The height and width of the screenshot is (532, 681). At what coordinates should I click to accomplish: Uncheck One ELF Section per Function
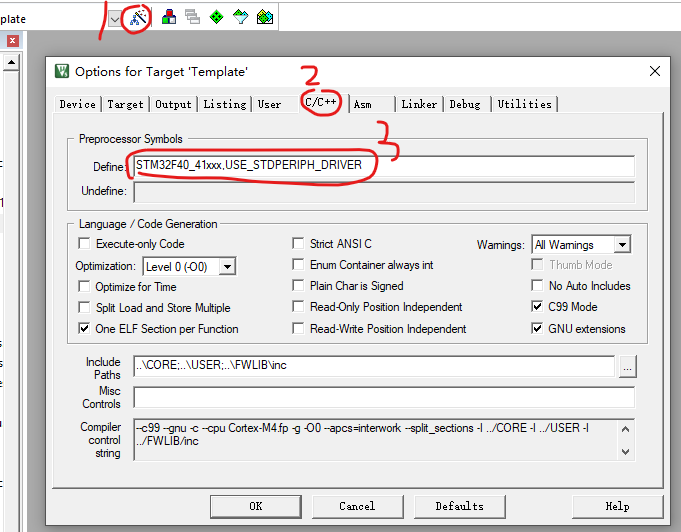coord(84,329)
